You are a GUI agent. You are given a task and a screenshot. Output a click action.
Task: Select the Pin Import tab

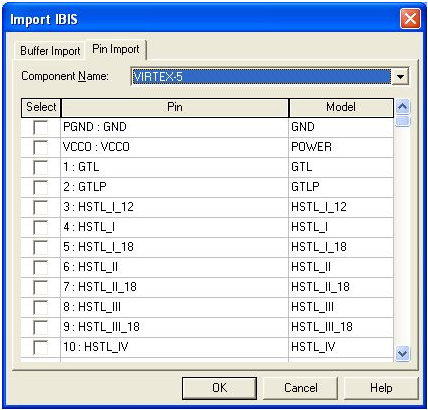[x=116, y=49]
